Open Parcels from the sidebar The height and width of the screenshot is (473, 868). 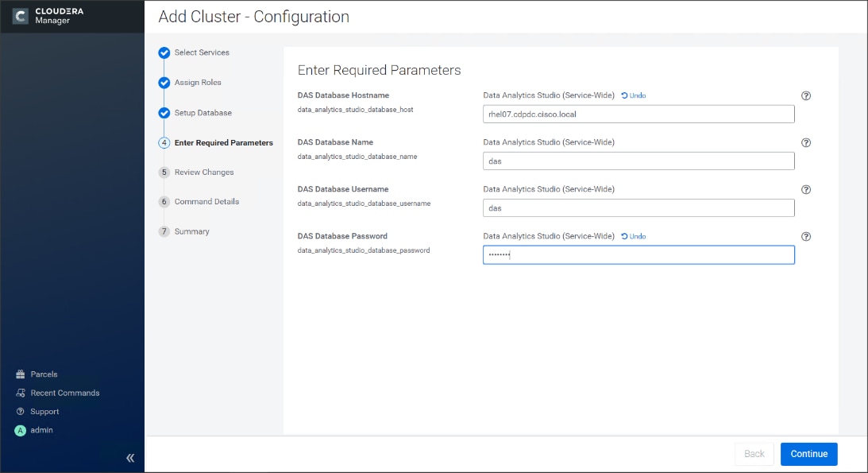point(44,374)
